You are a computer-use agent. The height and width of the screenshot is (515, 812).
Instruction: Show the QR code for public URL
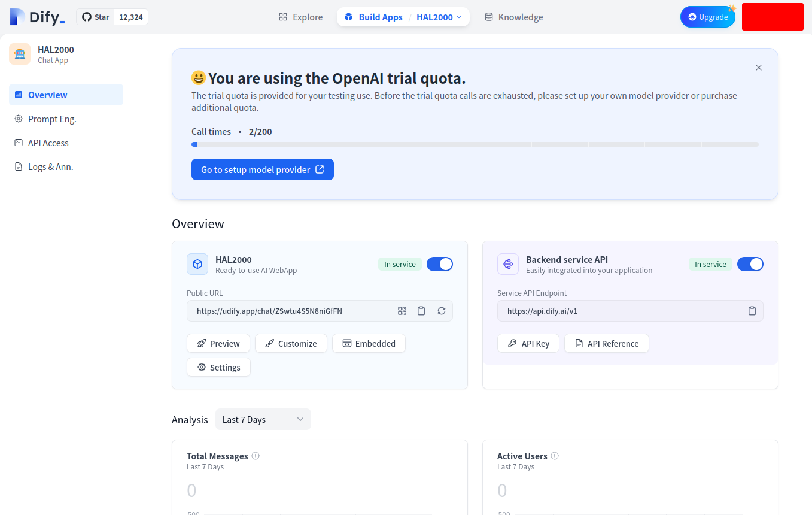pos(402,311)
